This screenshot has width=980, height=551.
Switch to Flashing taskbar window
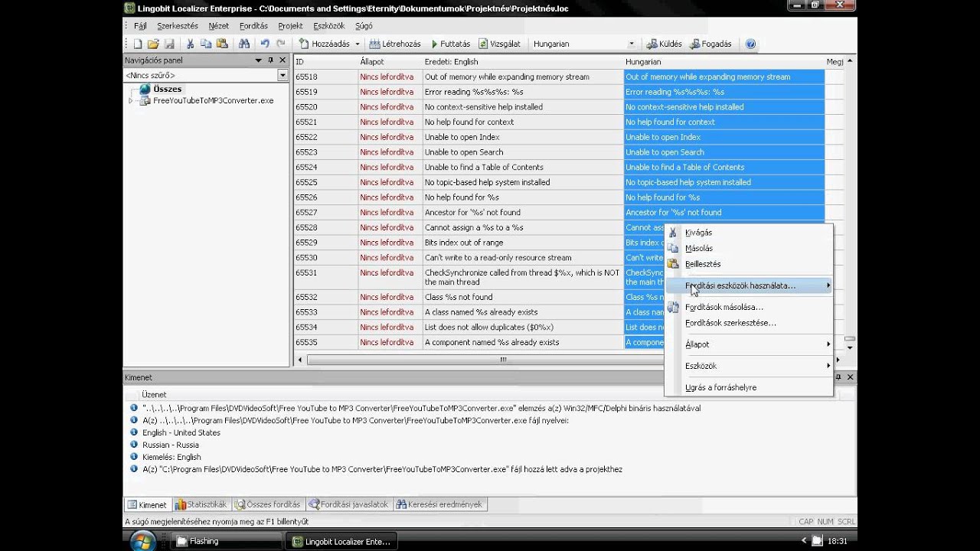coord(226,541)
